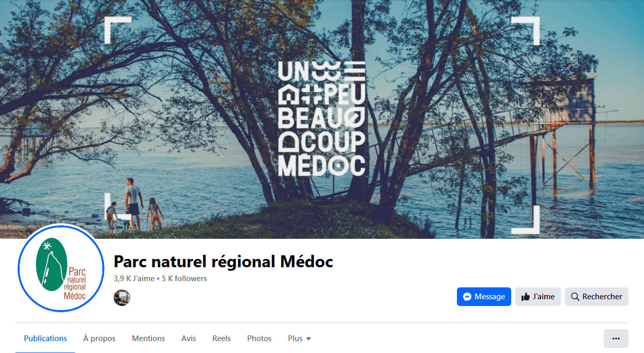View the Photos tab
Screen dimensions: 644x353
tap(259, 339)
